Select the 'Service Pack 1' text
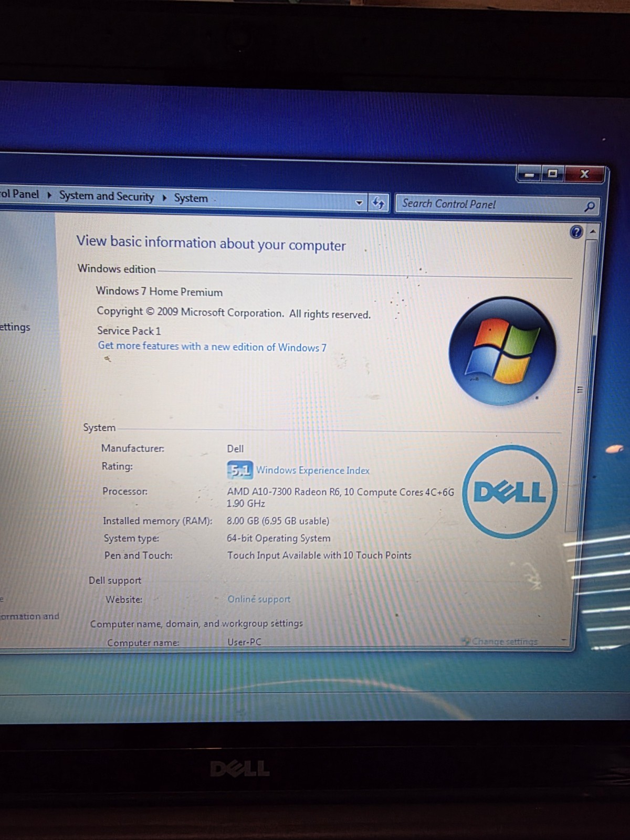Screen dimensions: 630x840 coord(129,331)
